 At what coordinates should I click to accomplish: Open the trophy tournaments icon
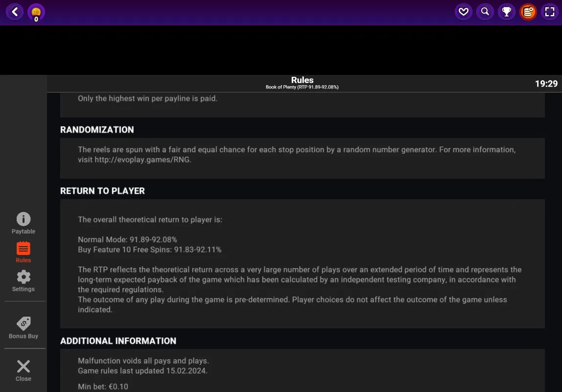507,12
